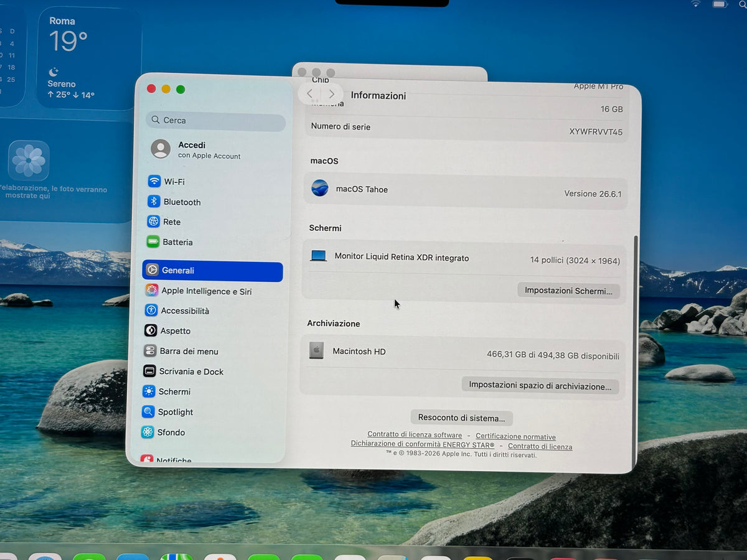Click the Generali gear icon
The image size is (747, 560).
coord(152,270)
